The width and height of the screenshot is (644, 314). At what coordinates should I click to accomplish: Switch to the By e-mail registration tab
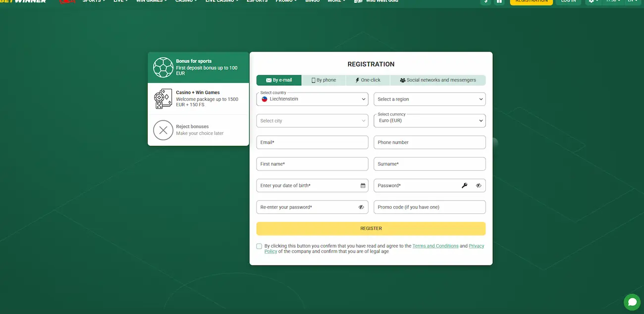279,80
